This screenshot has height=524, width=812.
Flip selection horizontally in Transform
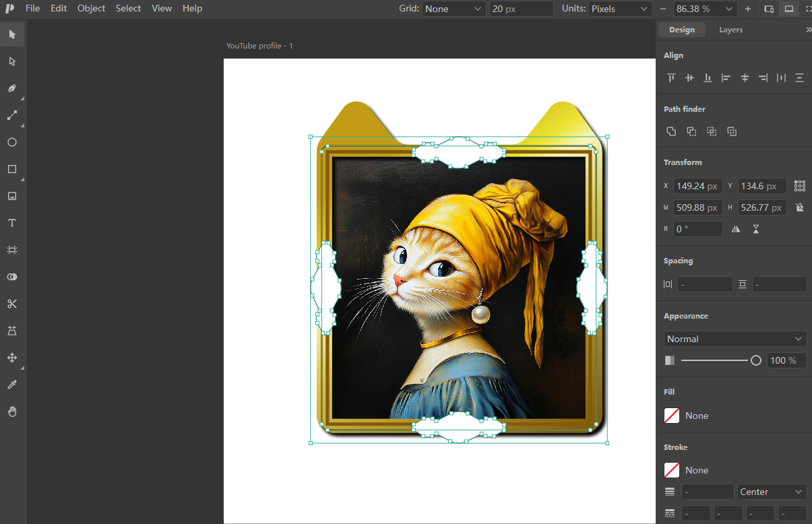[x=736, y=229]
